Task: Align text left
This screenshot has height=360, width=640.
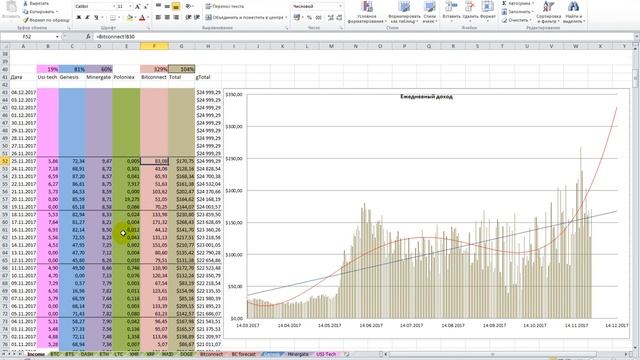Action: (158, 18)
